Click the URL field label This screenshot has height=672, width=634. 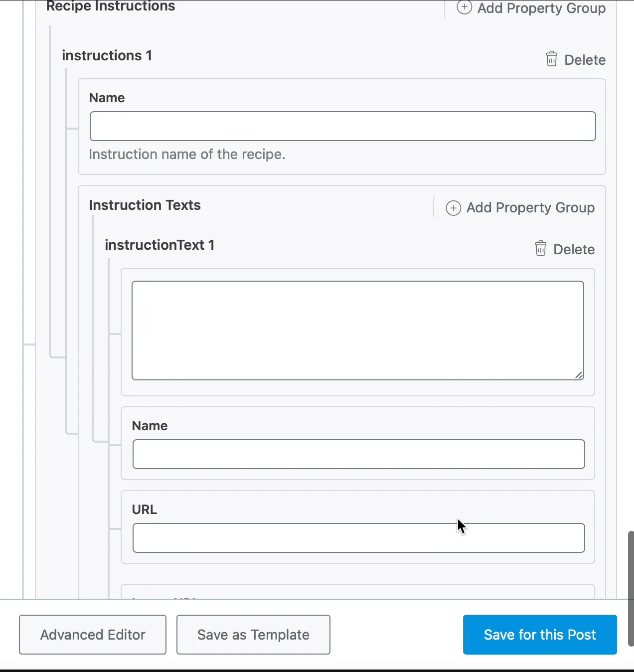145,509
